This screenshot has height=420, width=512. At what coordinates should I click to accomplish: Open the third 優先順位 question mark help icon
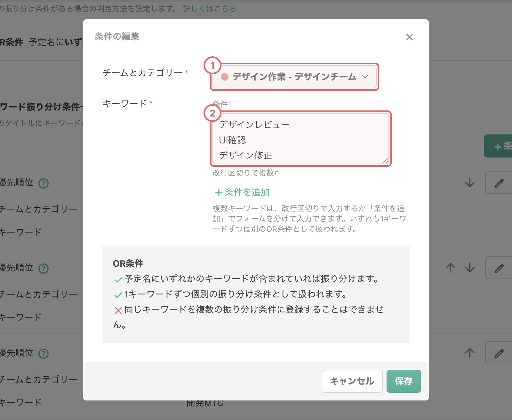tap(44, 353)
